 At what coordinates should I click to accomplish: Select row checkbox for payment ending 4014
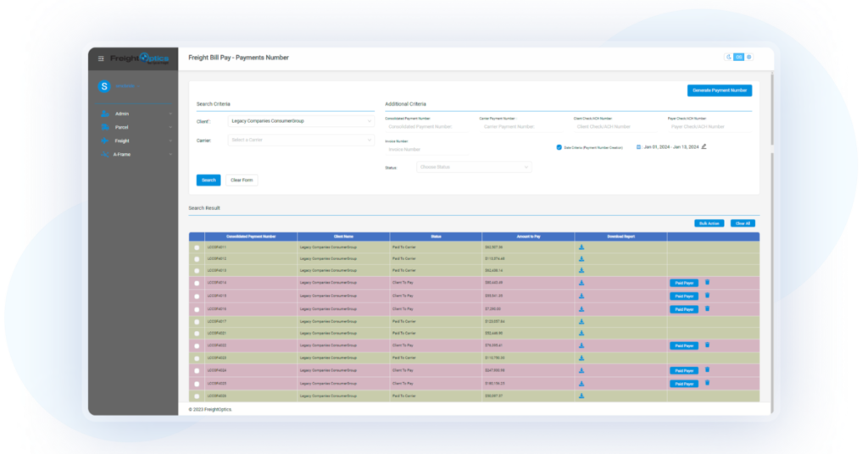pos(197,283)
